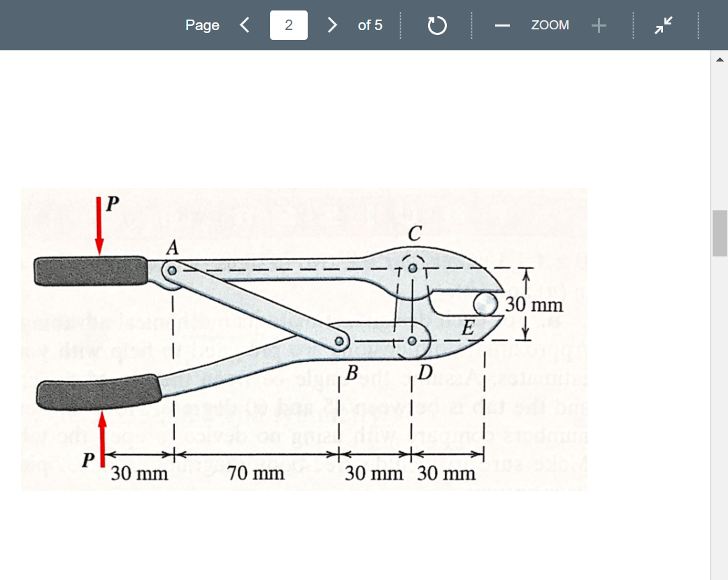Click point label C in the diagram
This screenshot has height=580, width=728.
tap(415, 233)
